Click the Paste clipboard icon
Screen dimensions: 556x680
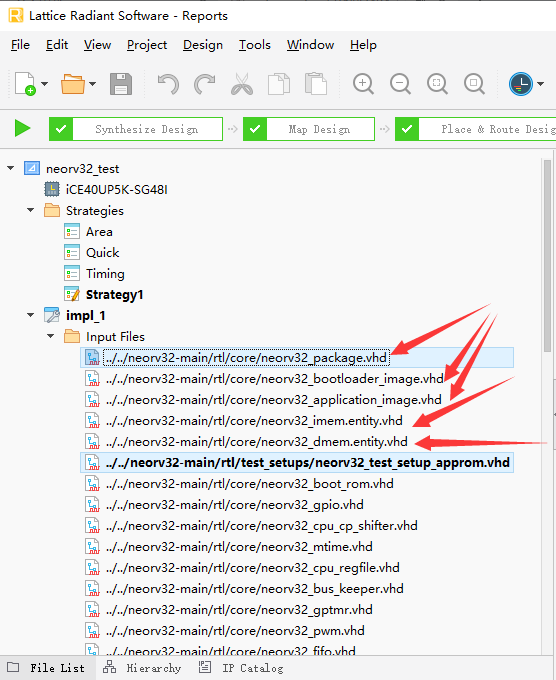click(x=316, y=84)
